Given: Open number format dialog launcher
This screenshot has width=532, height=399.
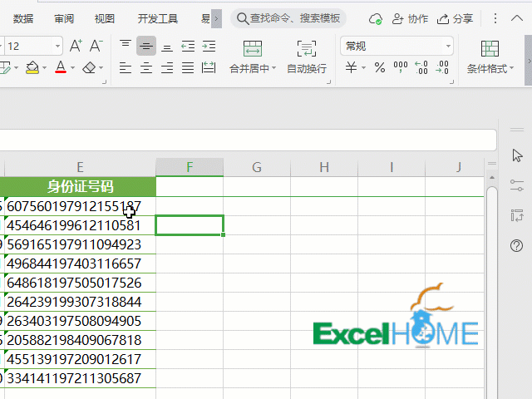Looking at the screenshot, I should [451, 82].
